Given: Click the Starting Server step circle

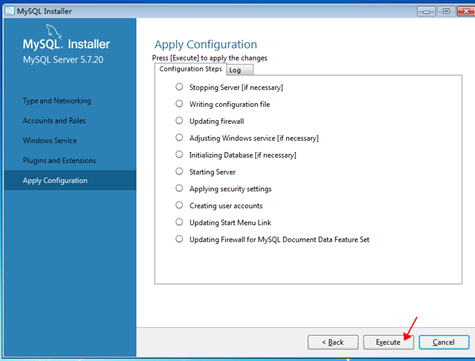Looking at the screenshot, I should point(179,171).
